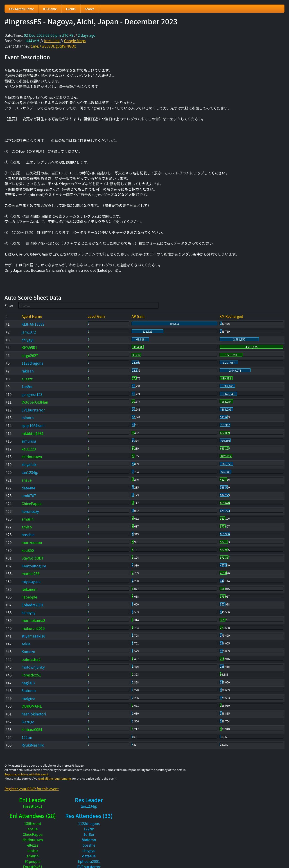Sort table by Agent Name column
This screenshot has width=289, height=868.
[x=32, y=316]
